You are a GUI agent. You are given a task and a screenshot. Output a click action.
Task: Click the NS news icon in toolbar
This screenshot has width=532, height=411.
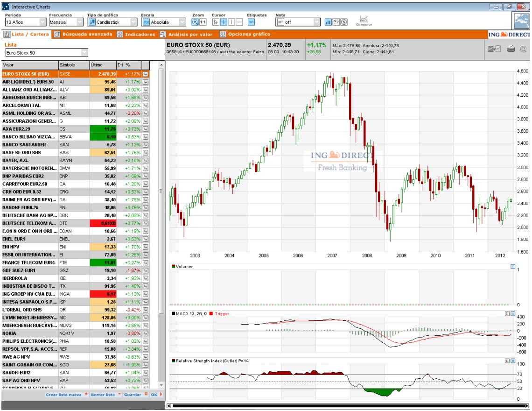tap(336, 22)
